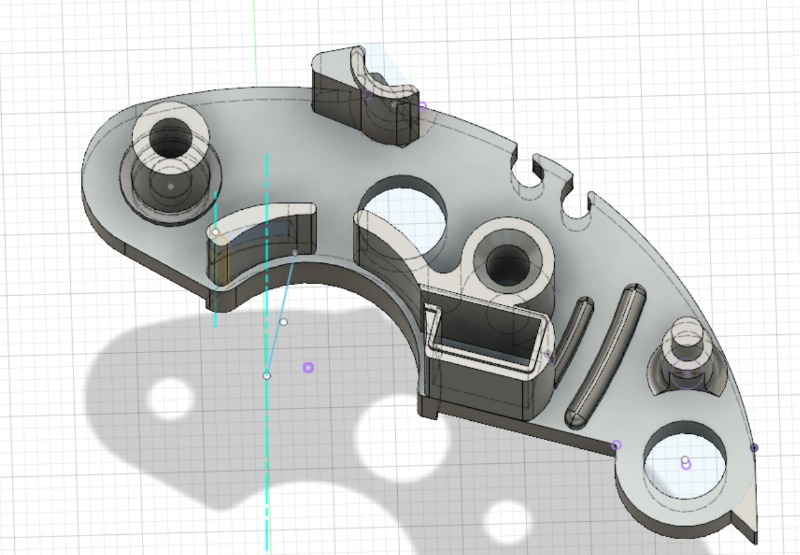The image size is (800, 555).
Task: Click the purple point beside the top curved clip
Action: pos(422,104)
